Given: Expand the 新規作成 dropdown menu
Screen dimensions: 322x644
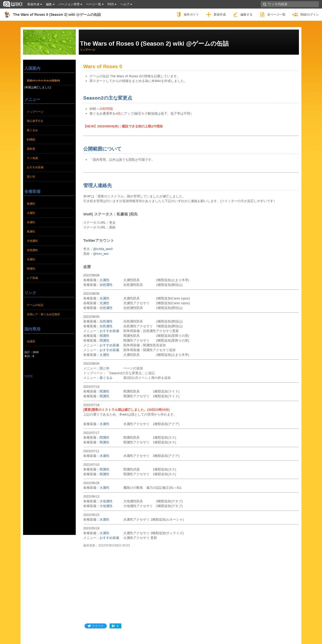Looking at the screenshot, I should coord(35,4).
